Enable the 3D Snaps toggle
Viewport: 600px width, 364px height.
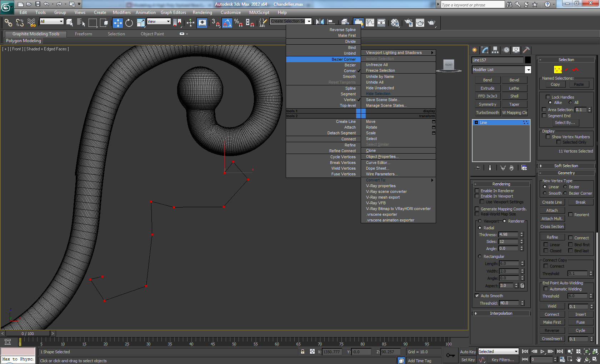point(215,23)
